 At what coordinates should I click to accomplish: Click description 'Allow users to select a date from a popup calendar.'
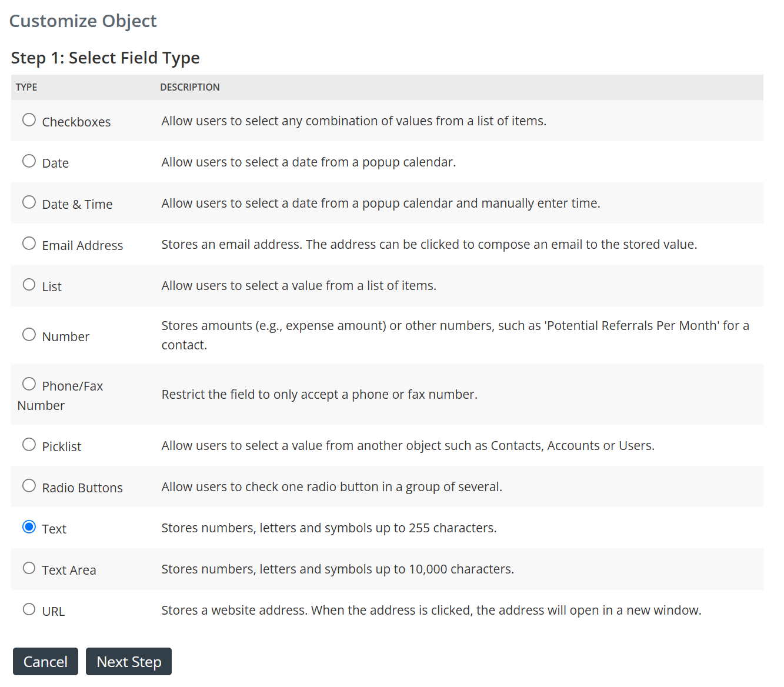coord(309,162)
